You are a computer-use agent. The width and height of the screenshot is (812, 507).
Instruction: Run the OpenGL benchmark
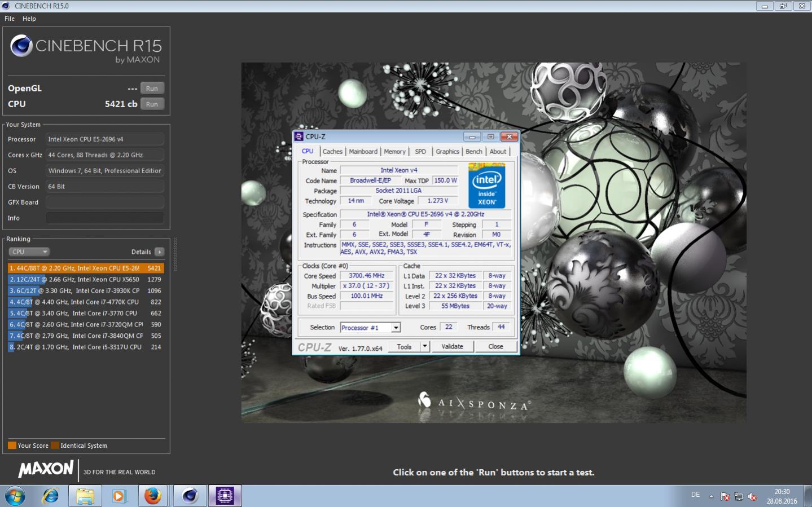[152, 89]
